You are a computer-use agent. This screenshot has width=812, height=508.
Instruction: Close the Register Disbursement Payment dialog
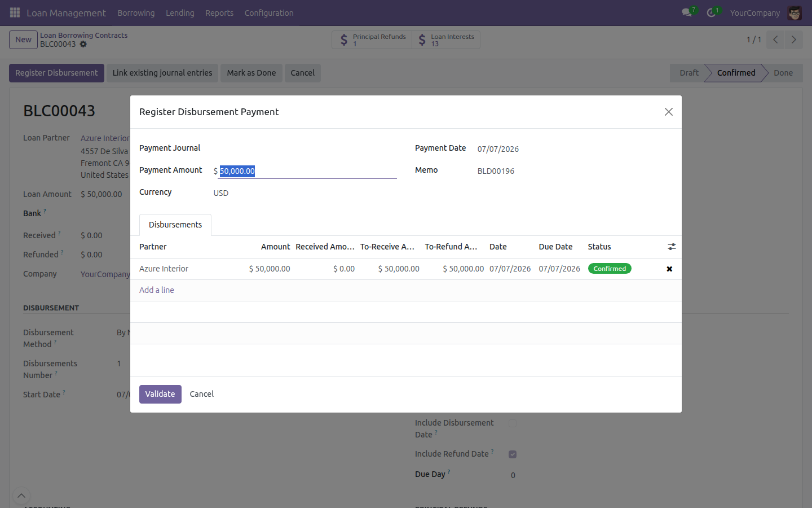(x=669, y=112)
